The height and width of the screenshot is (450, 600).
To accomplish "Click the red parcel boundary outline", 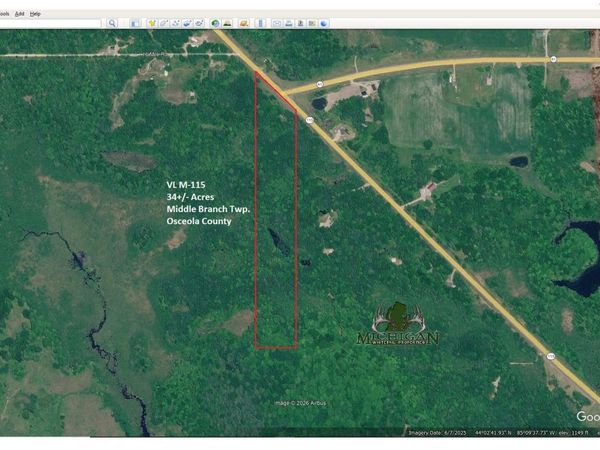I will pyautogui.click(x=256, y=200).
